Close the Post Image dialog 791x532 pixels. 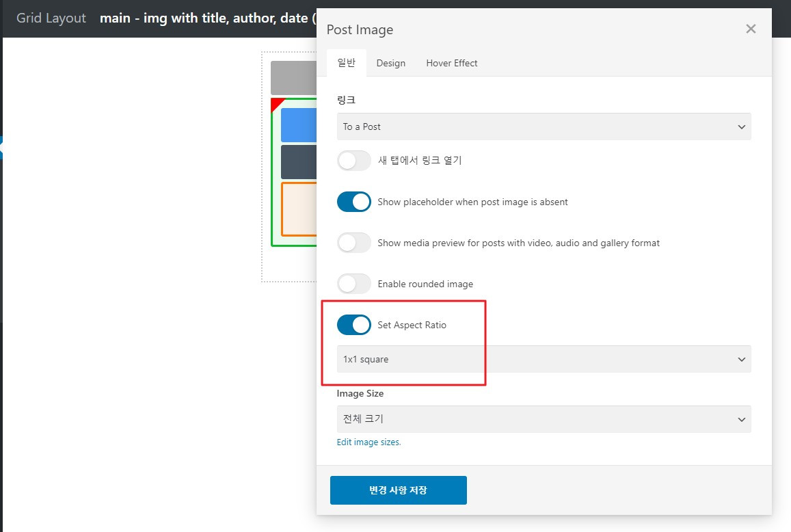[751, 29]
